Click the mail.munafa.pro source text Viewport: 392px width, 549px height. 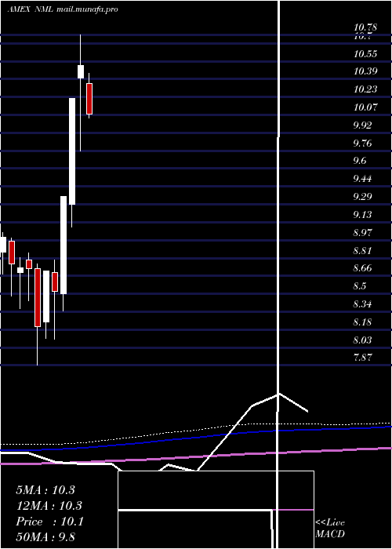click(87, 9)
